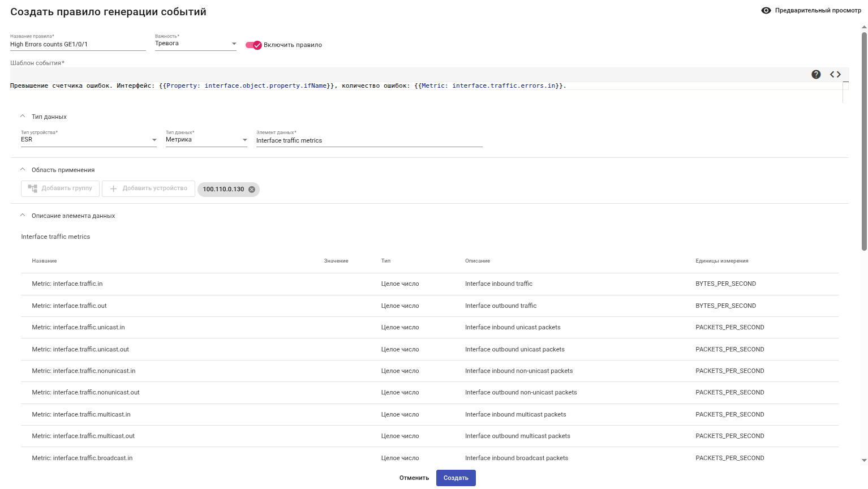Viewport: 868px width, 489px height.
Task: Click the eye preview icon
Action: click(x=766, y=11)
